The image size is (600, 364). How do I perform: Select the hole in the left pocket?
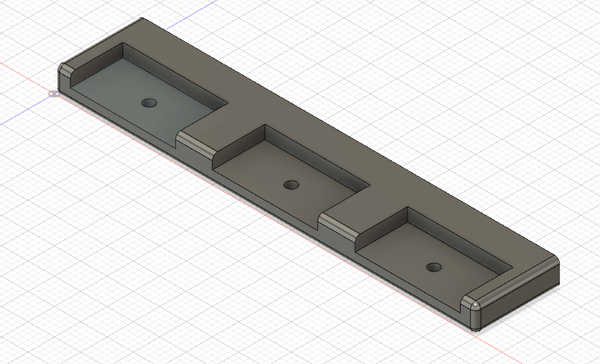pyautogui.click(x=149, y=103)
